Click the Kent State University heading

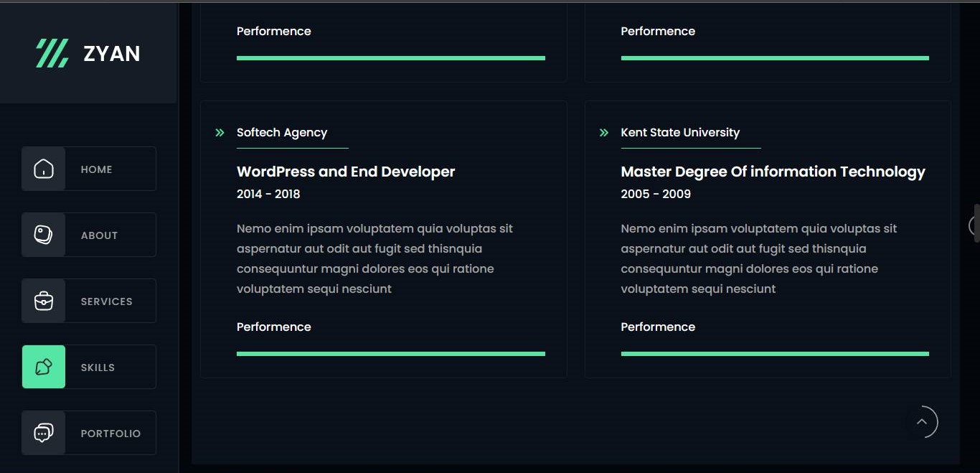680,133
